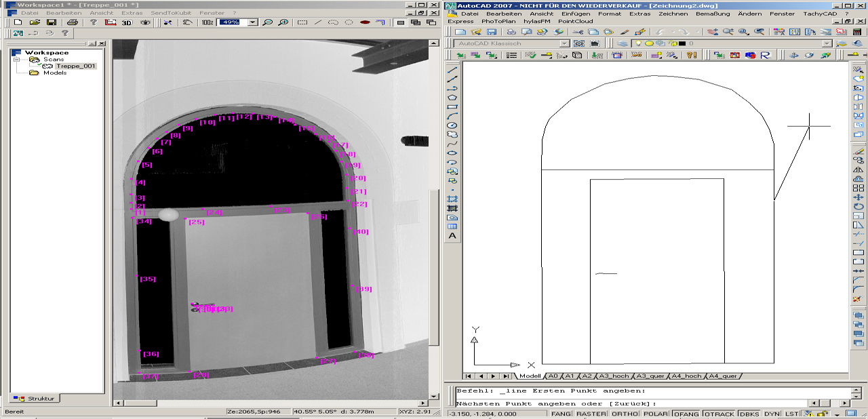Open the AutoCAD Klassisch workspace dropdown
Image resolution: width=868 pixels, height=419 pixels.
pyautogui.click(x=564, y=43)
